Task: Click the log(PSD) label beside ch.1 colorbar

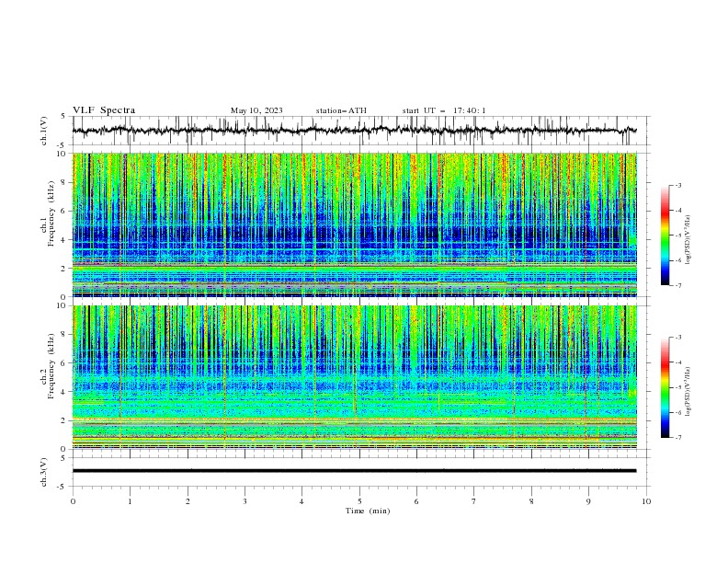Action: click(688, 240)
